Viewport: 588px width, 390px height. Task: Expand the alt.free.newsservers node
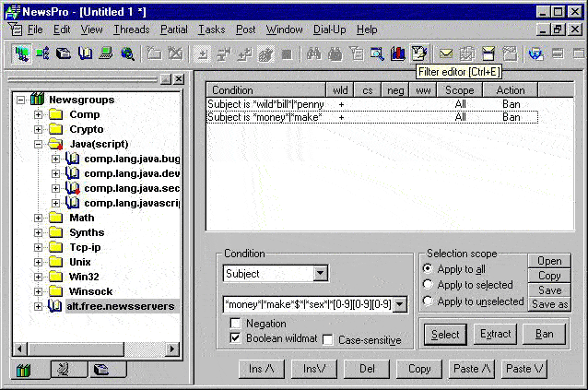pos(39,306)
